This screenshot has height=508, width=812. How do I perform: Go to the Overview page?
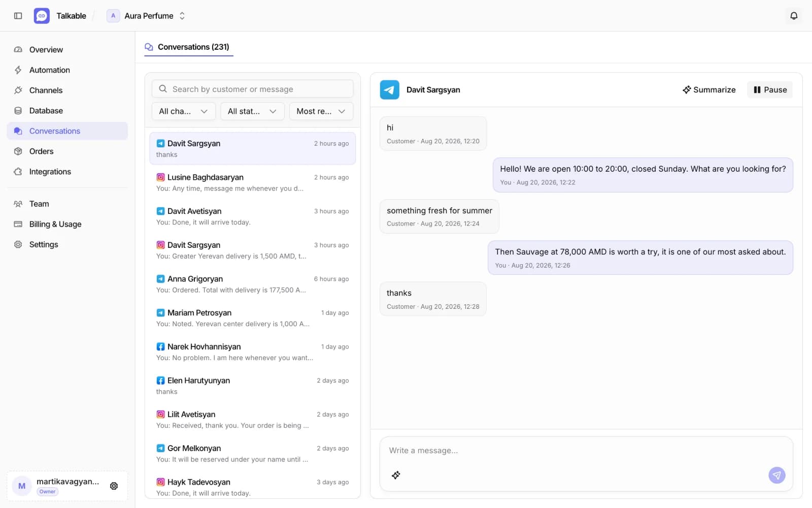67,50
